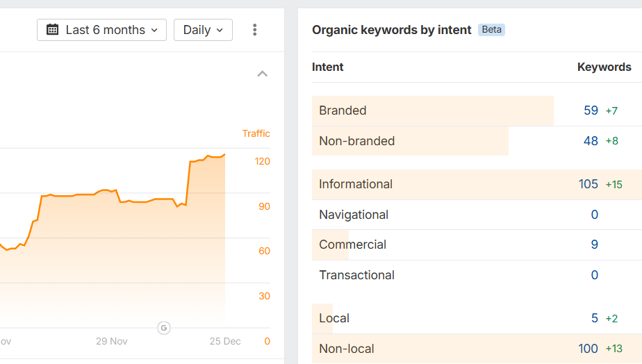The width and height of the screenshot is (642, 364).
Task: Click the Google update marker on timeline
Action: [164, 328]
